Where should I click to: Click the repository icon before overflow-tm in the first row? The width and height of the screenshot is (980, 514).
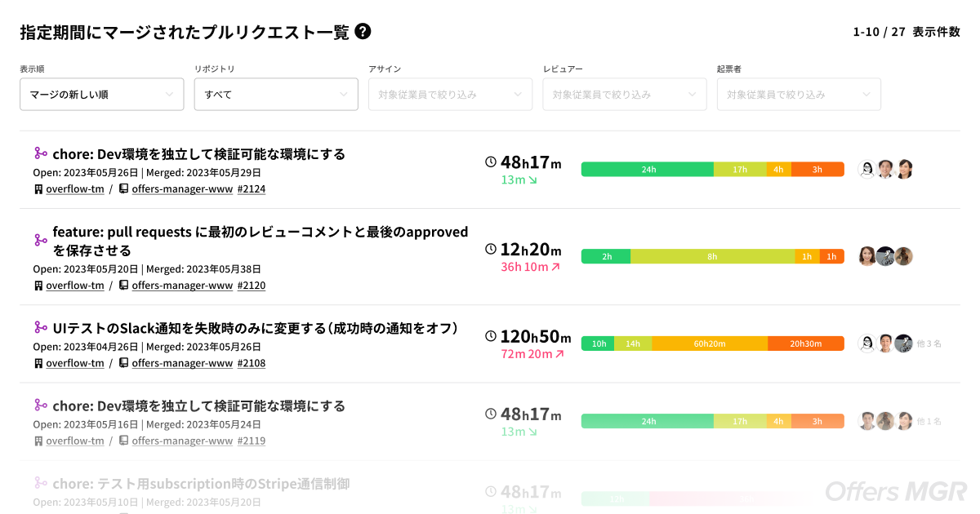pyautogui.click(x=38, y=188)
